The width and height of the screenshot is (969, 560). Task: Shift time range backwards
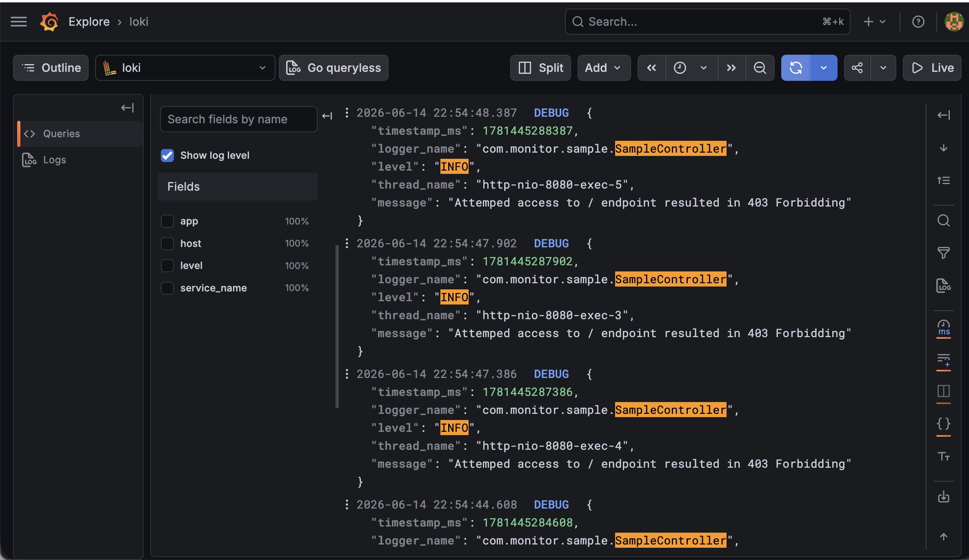click(651, 68)
